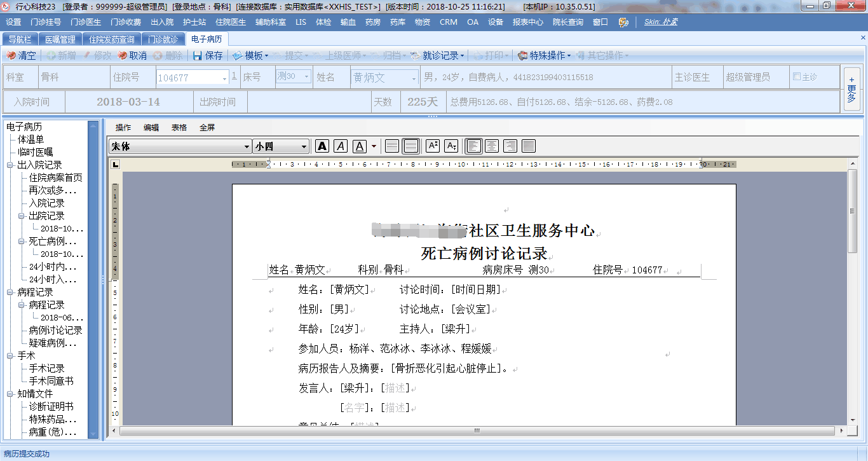Open the underline style dropdown arrow
This screenshot has height=461, width=868.
pyautogui.click(x=374, y=146)
